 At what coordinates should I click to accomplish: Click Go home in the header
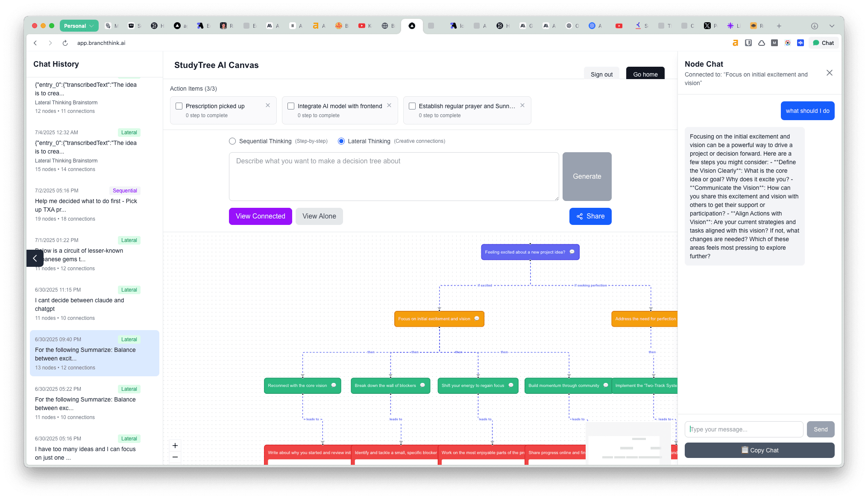click(x=645, y=74)
